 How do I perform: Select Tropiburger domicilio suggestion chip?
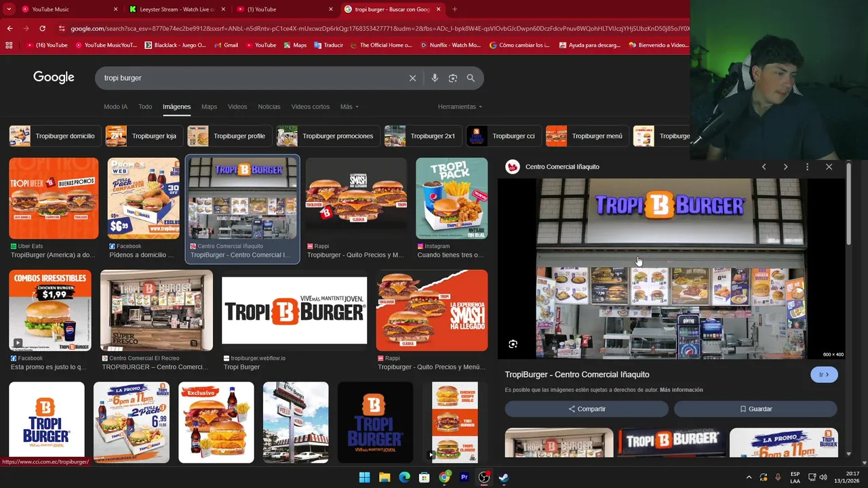[55, 136]
